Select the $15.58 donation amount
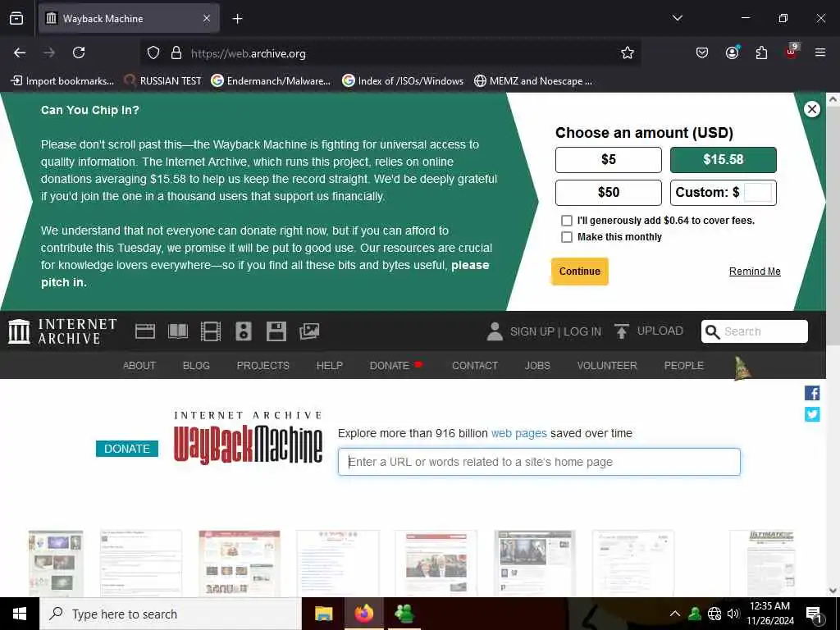840x630 pixels. [723, 160]
